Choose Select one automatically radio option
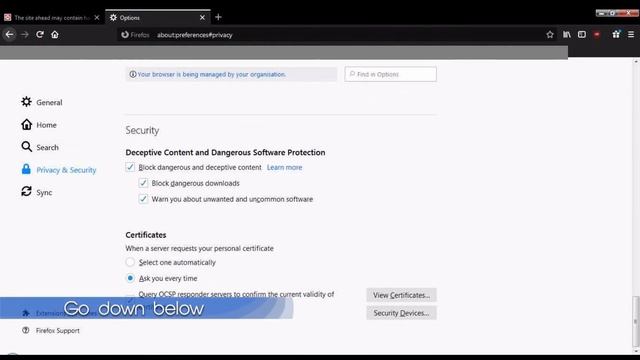The width and height of the screenshot is (640, 360). tap(130, 262)
